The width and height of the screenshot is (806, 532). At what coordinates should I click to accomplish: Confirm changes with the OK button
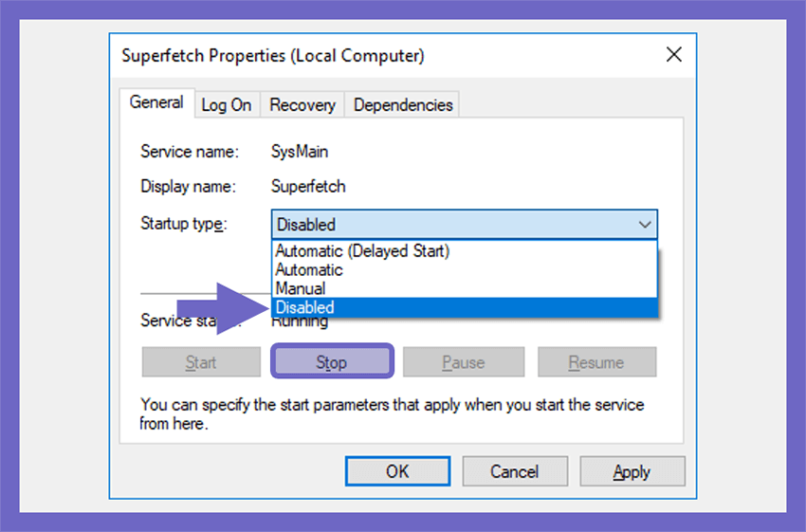(398, 471)
